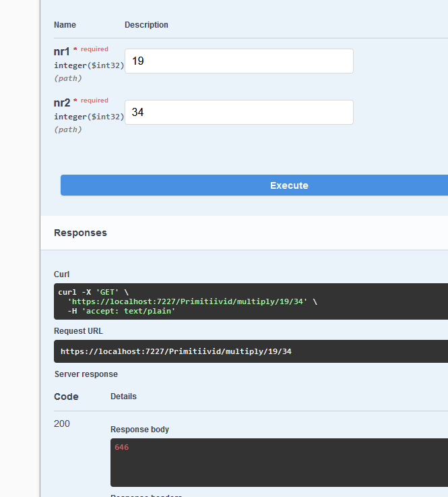The image size is (448, 497).
Task: Click the Details column header
Action: [x=123, y=397]
